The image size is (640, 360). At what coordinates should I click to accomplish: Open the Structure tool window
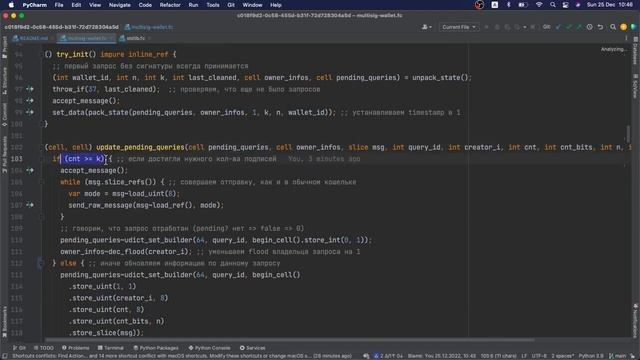(4, 80)
